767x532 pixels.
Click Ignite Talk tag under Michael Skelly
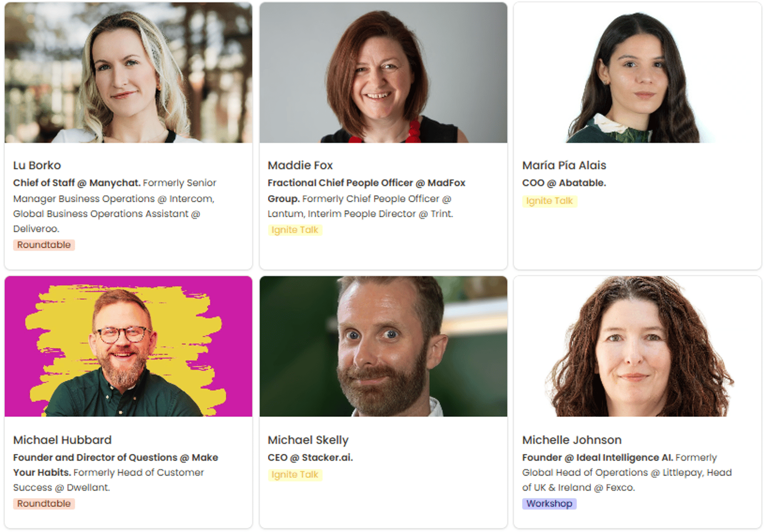pyautogui.click(x=295, y=474)
